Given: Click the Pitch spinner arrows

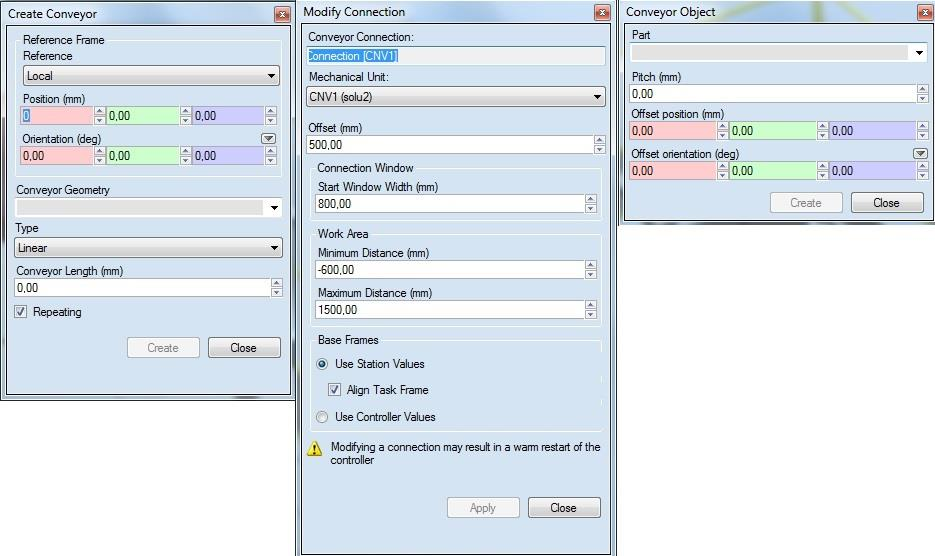Looking at the screenshot, I should click(922, 94).
